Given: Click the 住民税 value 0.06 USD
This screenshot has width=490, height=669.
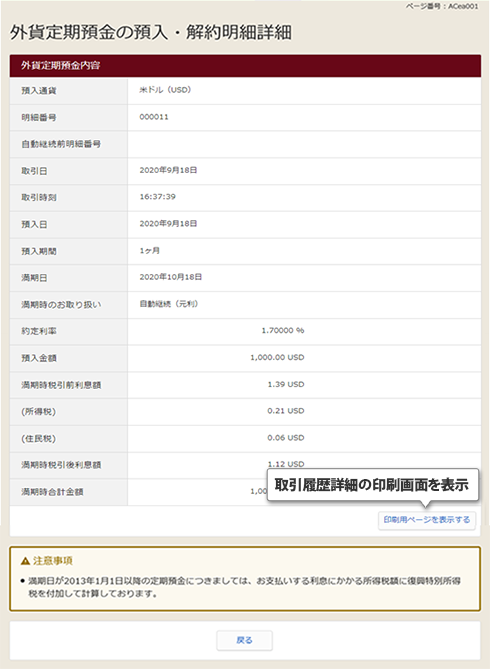Looking at the screenshot, I should tap(286, 438).
